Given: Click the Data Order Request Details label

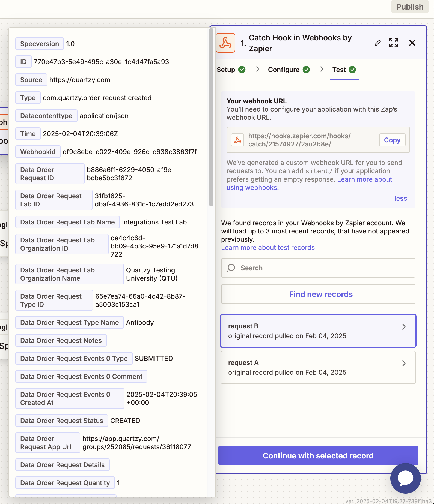Looking at the screenshot, I should click(x=63, y=465).
